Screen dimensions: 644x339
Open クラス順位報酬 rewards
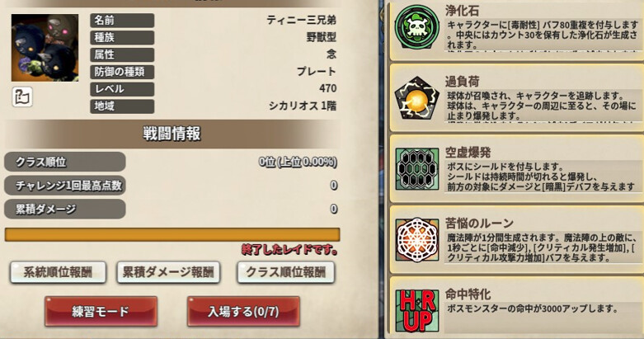click(x=286, y=272)
